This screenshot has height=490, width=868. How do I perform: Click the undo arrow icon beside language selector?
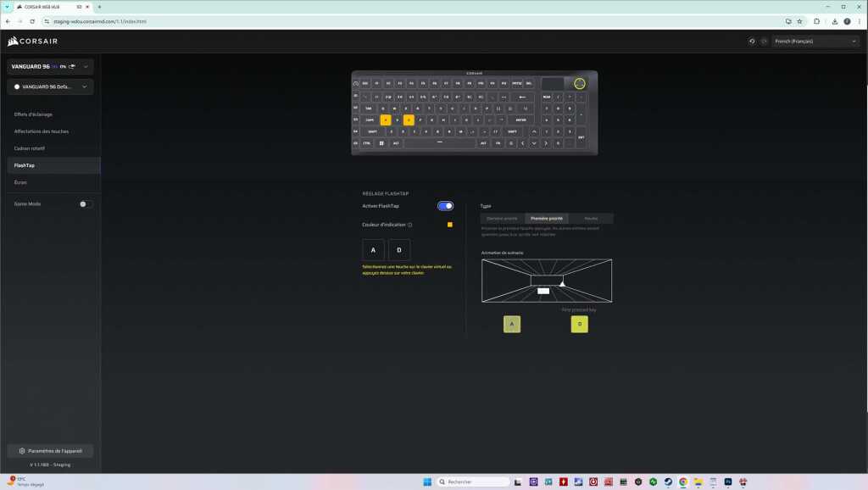pos(752,41)
